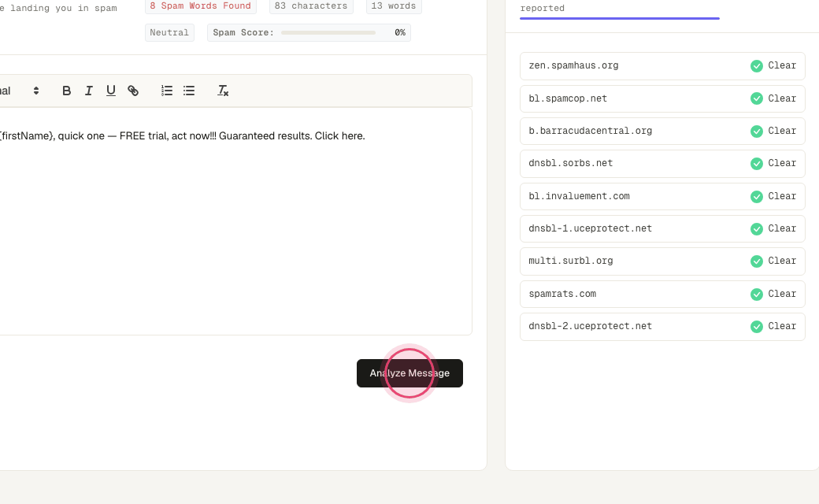Insert a link using the link icon
This screenshot has height=504, width=819.
(x=133, y=91)
